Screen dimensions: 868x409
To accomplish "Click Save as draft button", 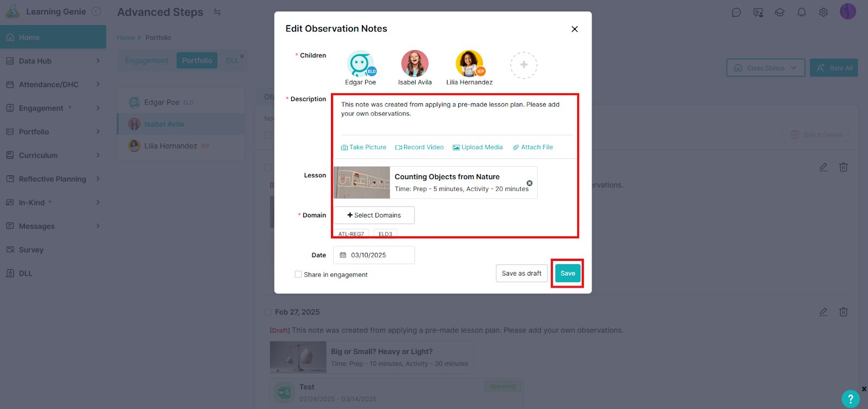I will (521, 273).
